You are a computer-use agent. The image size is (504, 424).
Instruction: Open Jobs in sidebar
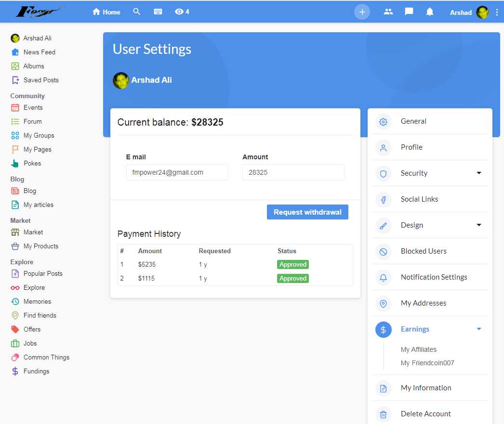pyautogui.click(x=24, y=344)
